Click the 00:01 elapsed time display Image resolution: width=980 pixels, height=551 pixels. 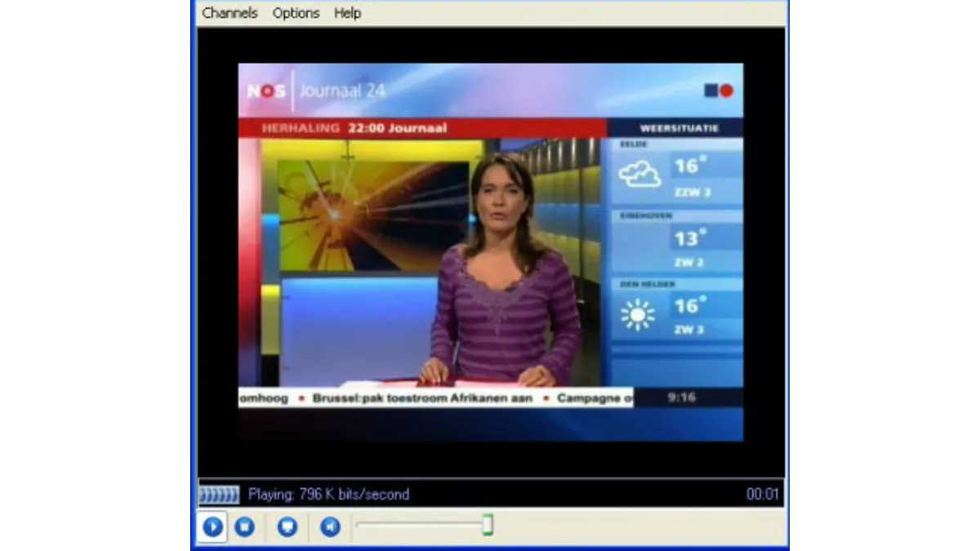[x=764, y=494]
